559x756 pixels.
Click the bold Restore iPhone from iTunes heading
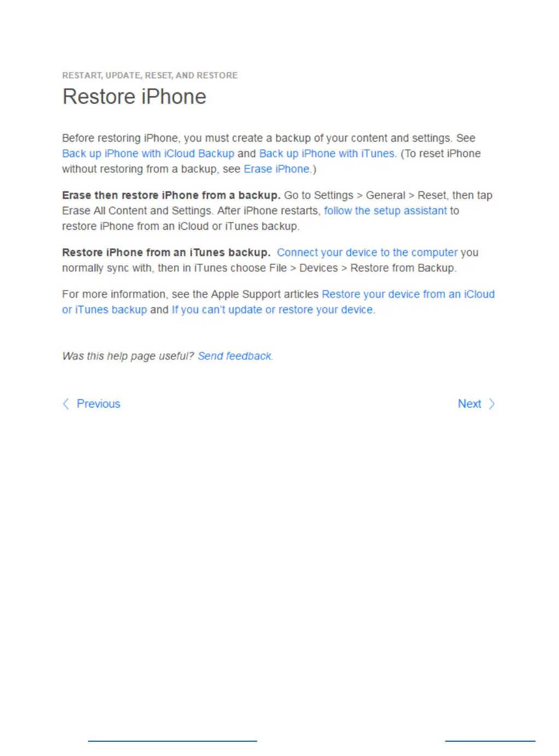(166, 252)
